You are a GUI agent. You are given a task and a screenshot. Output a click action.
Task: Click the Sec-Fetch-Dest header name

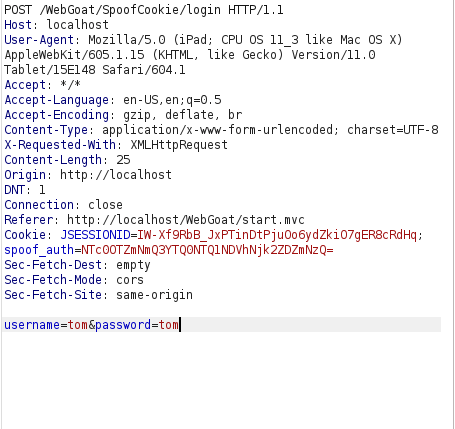(53, 265)
